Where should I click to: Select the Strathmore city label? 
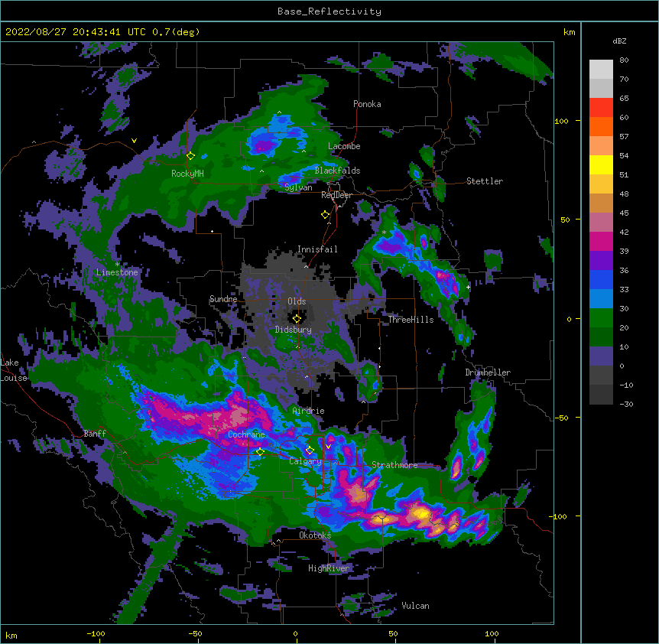394,464
